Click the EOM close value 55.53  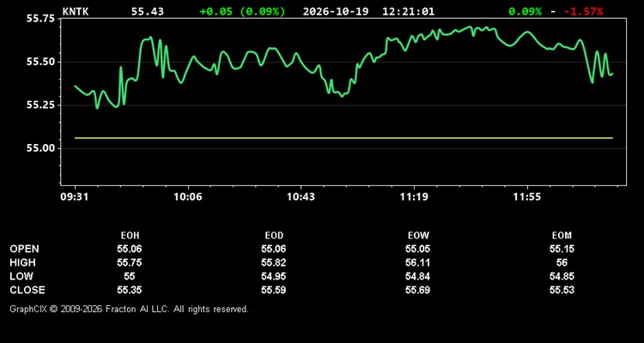562,290
